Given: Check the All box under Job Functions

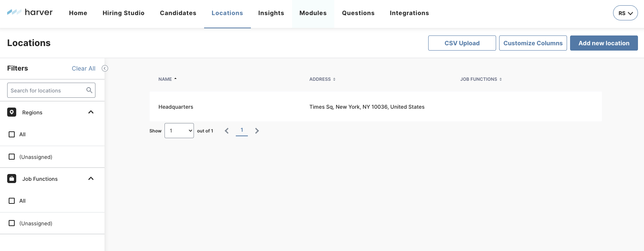Looking at the screenshot, I should tap(12, 201).
